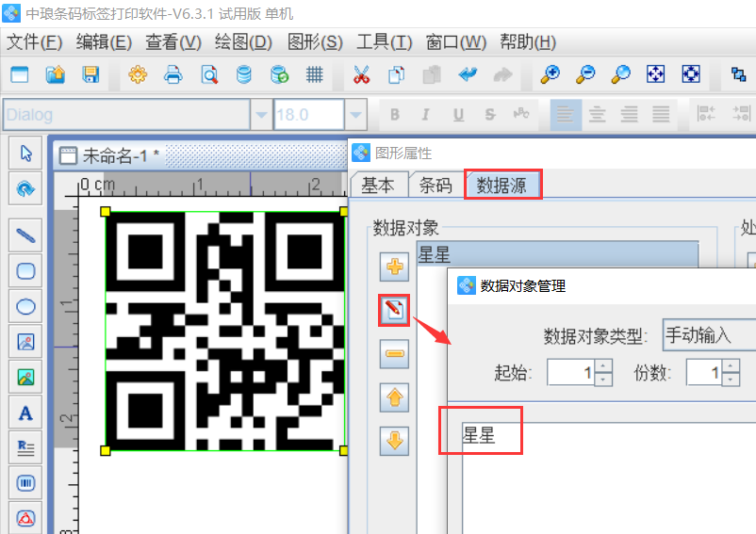Increase the 份数 value stepper

[731, 366]
